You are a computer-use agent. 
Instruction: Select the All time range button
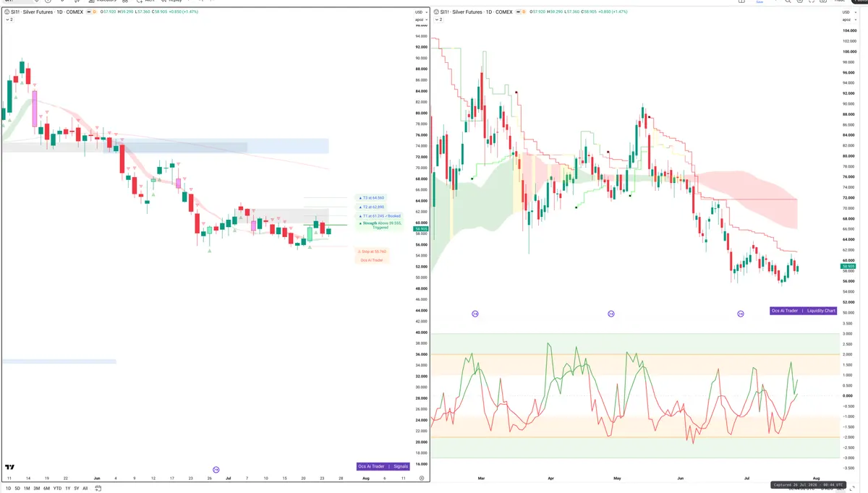pos(85,489)
